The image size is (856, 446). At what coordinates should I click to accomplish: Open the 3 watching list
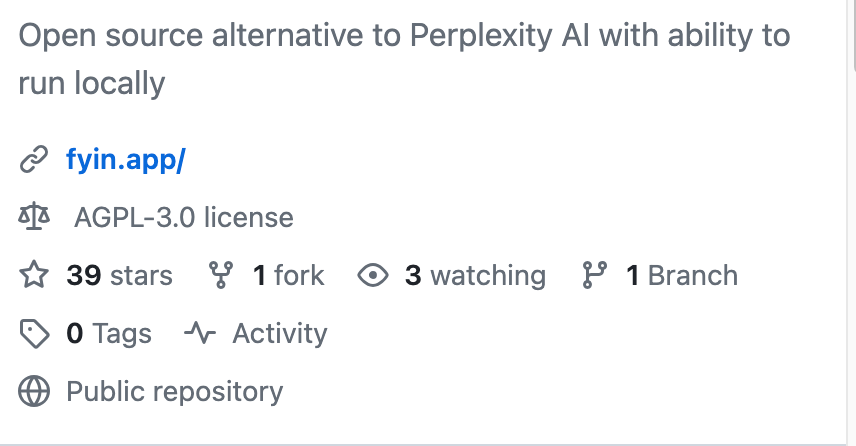click(x=475, y=275)
